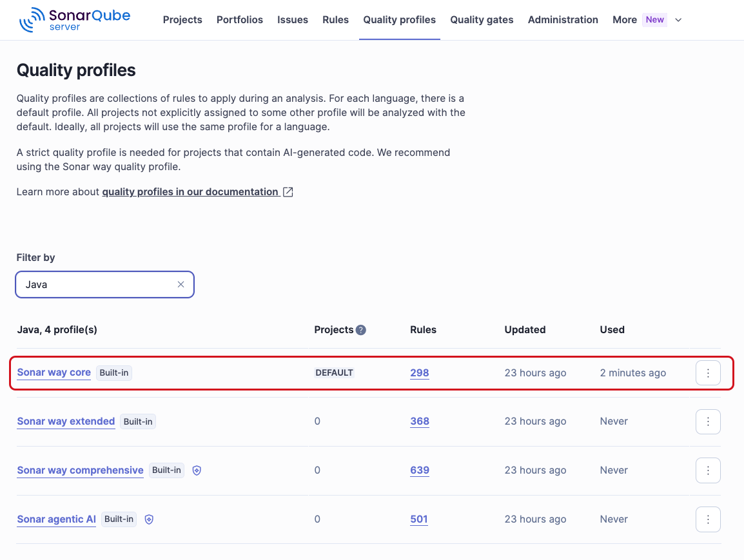Open the Projects help question-mark icon
744x560 pixels.
pyautogui.click(x=360, y=330)
